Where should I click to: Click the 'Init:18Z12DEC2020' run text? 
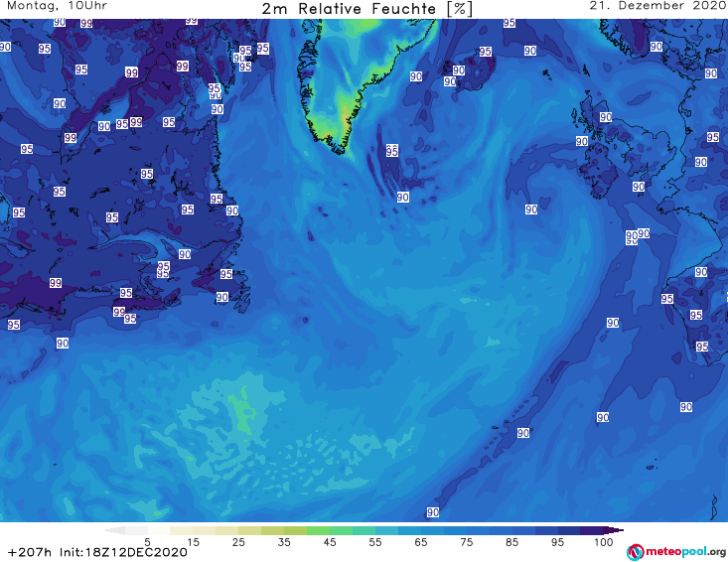[x=123, y=552]
